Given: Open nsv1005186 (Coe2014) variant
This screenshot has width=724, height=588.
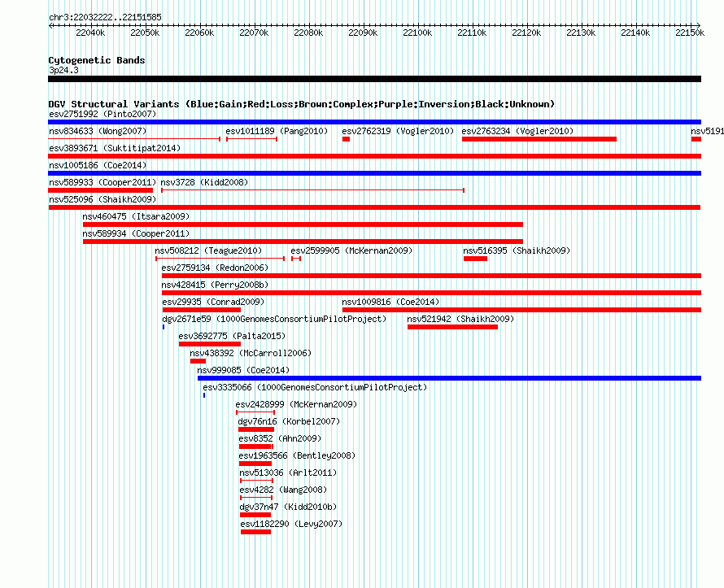Looking at the screenshot, I should pos(98,165).
